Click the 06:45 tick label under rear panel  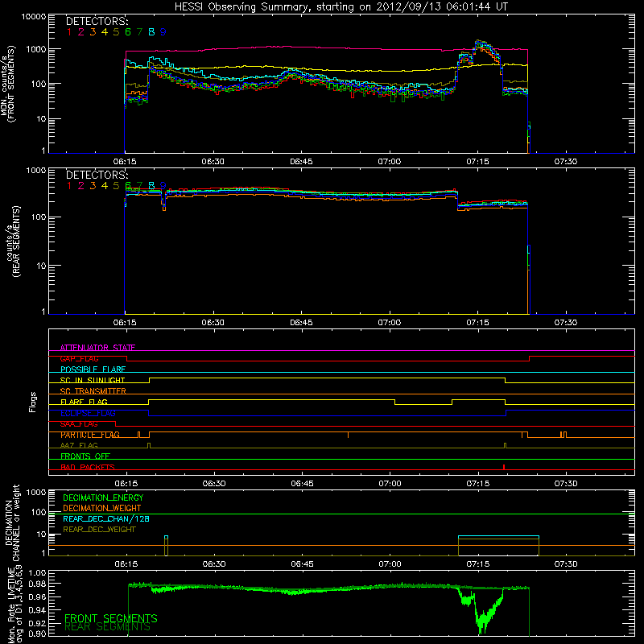click(x=301, y=323)
